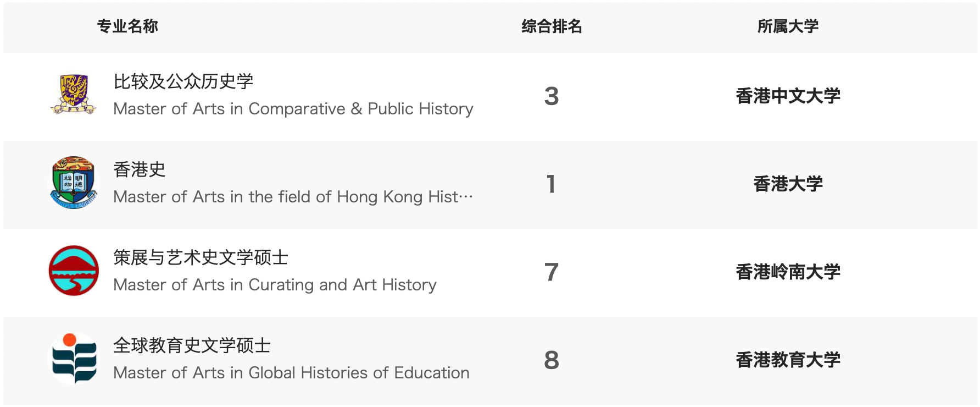Open 策展与艺术史文学硕士 program

[201, 257]
